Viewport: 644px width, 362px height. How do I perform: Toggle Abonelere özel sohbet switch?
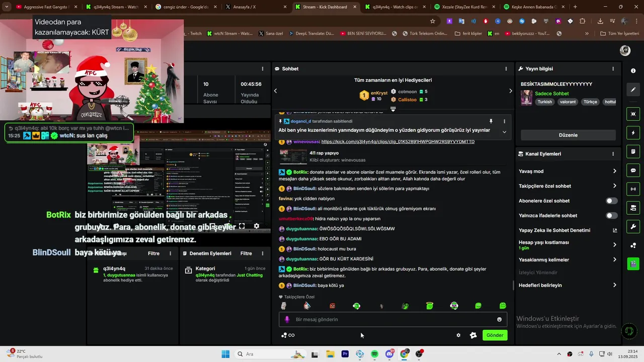tap(611, 201)
